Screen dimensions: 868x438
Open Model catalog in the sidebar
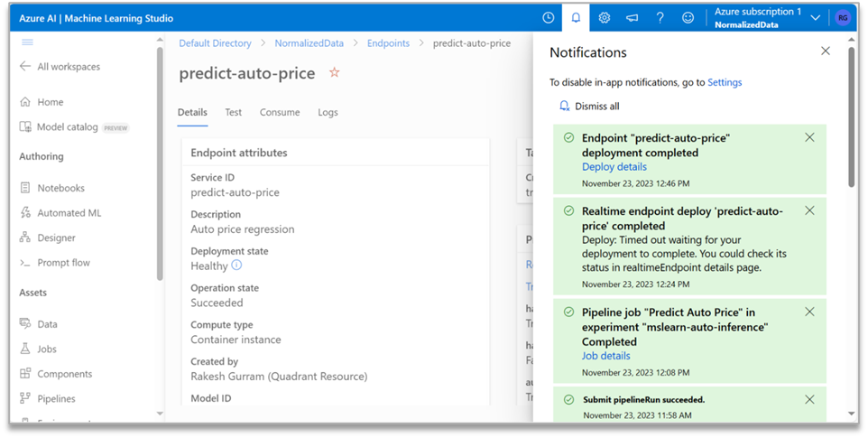coord(67,126)
